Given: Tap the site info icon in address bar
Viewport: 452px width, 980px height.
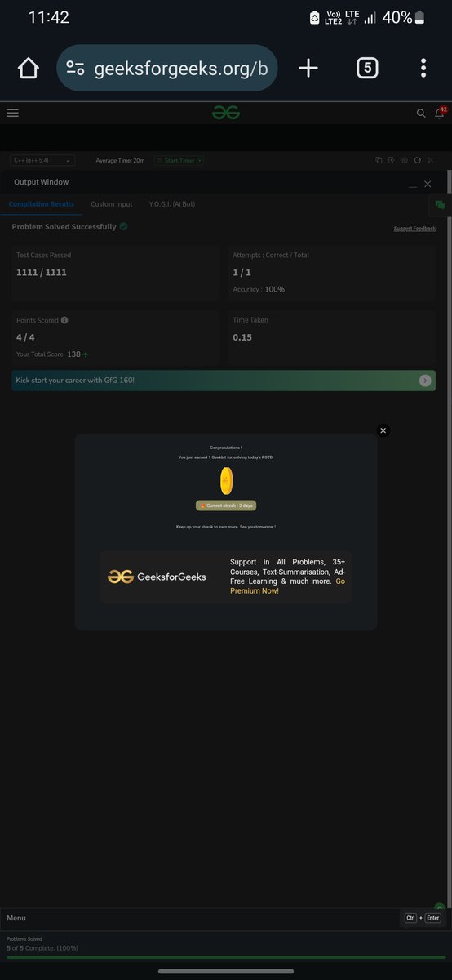Looking at the screenshot, I should [x=76, y=69].
